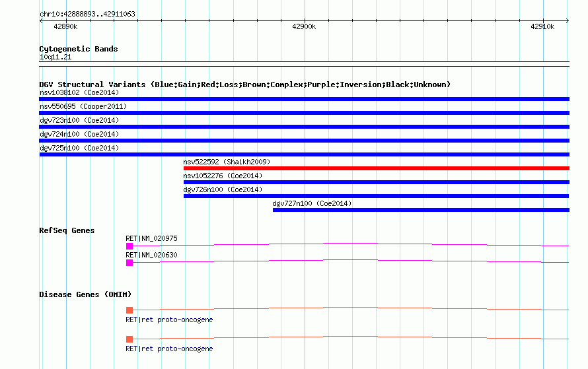
Task: Click the dgv723n100 (Coe2014) label
Action: tap(79, 120)
